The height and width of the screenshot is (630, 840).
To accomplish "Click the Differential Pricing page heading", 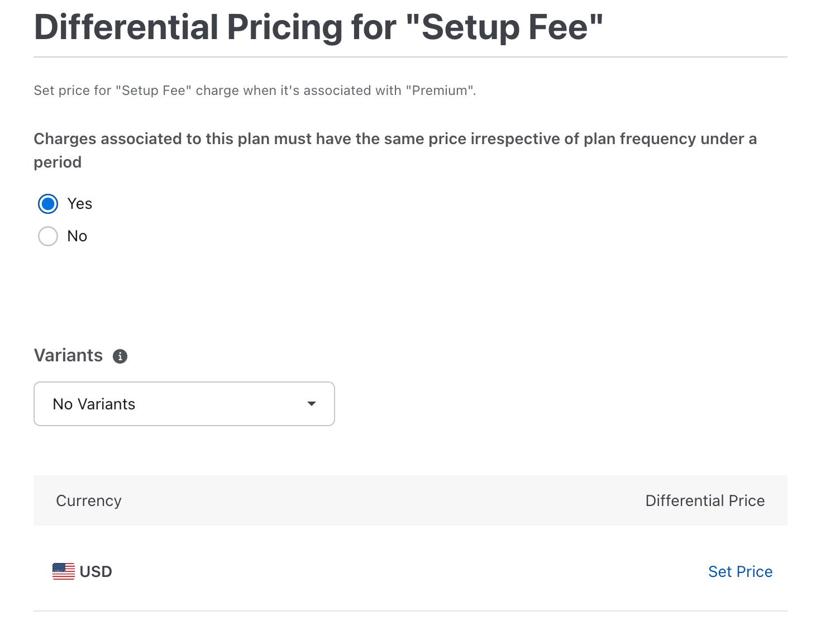I will tap(318, 27).
